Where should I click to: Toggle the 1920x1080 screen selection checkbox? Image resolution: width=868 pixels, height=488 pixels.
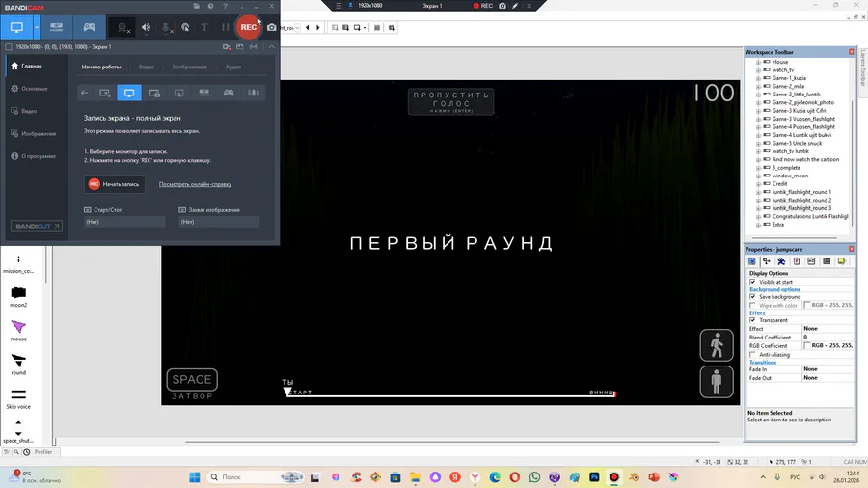9,47
